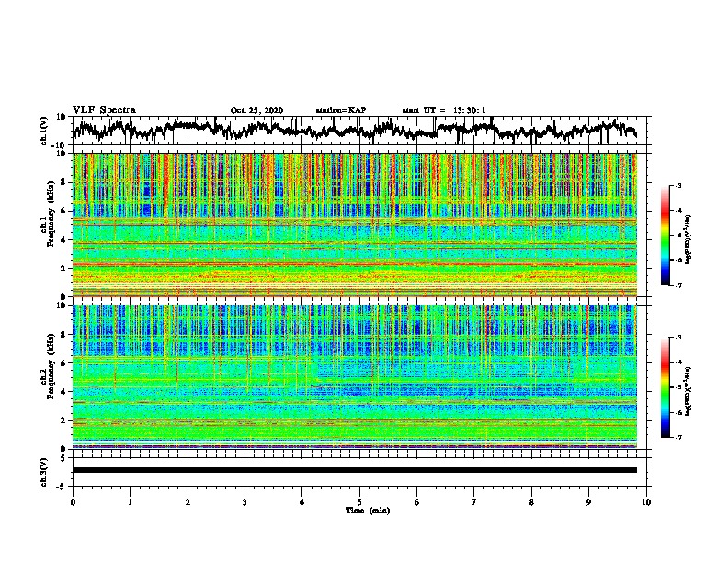
Task: Click the ch.2 spectrogram plot area
Action: pyautogui.click(x=354, y=377)
